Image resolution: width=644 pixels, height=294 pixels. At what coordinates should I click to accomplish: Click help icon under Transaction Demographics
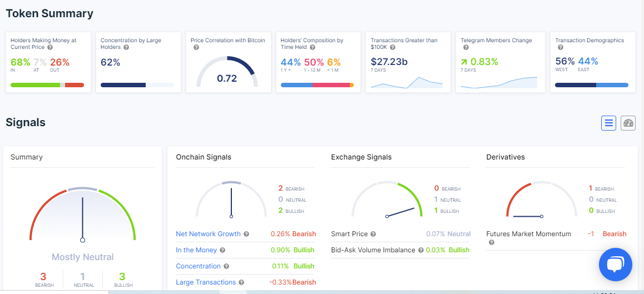click(560, 48)
